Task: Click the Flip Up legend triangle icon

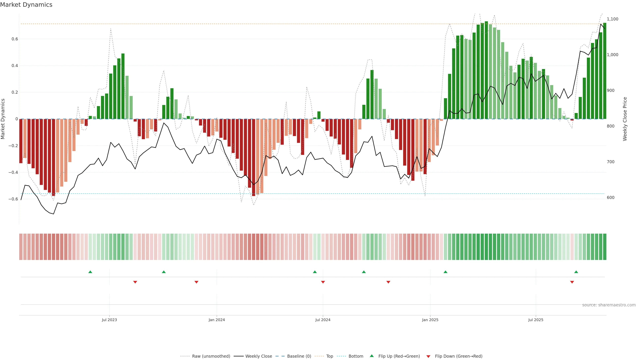Action: (372, 356)
